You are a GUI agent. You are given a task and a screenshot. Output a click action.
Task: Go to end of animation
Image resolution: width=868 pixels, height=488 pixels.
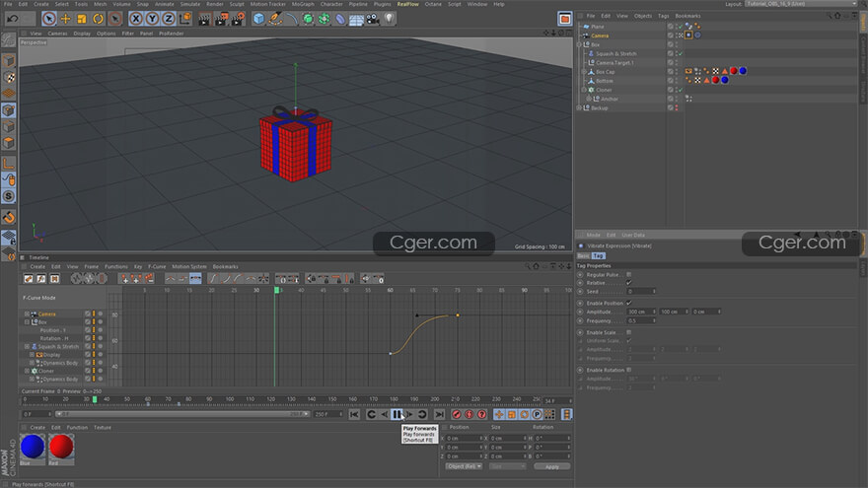(440, 414)
